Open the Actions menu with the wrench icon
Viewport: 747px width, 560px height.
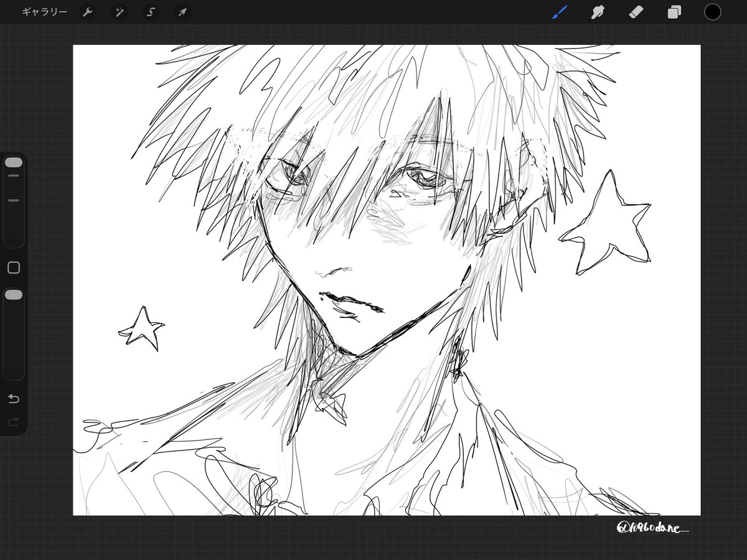pos(88,11)
